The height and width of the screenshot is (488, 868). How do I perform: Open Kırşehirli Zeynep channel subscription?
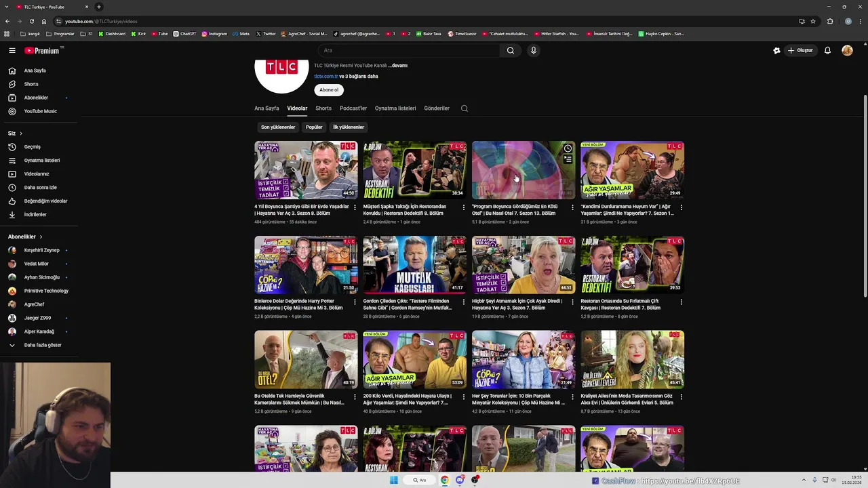click(41, 250)
